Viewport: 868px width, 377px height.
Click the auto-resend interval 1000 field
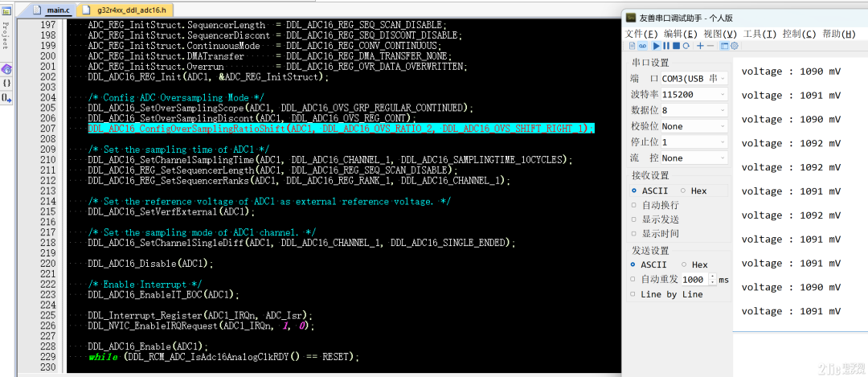694,280
